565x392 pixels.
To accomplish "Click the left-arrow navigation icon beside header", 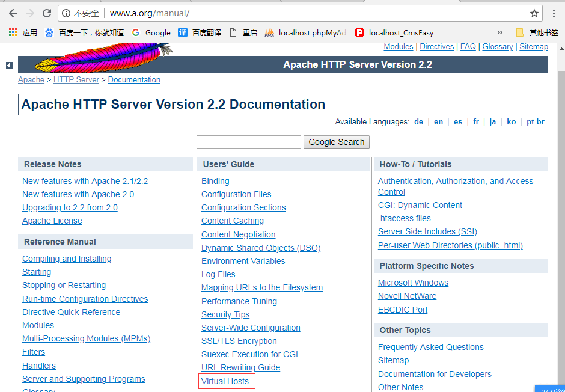I will click(10, 65).
